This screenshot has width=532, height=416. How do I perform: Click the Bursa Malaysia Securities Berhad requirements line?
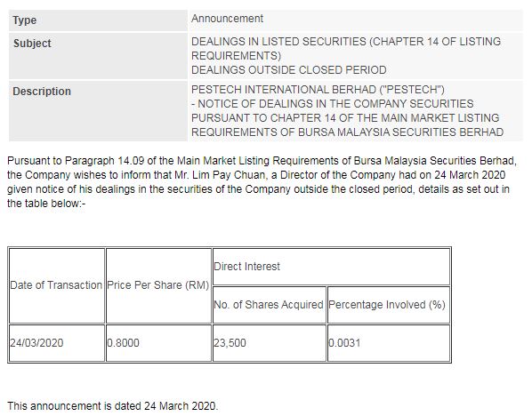pyautogui.click(x=347, y=132)
